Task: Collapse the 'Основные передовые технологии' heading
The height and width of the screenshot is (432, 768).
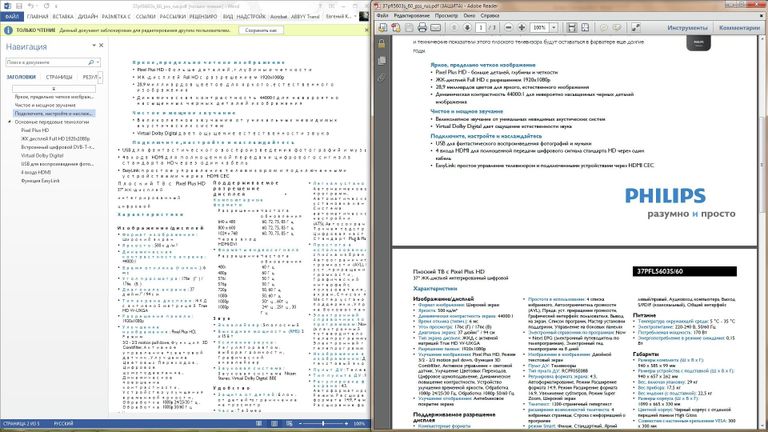Action: click(9, 122)
